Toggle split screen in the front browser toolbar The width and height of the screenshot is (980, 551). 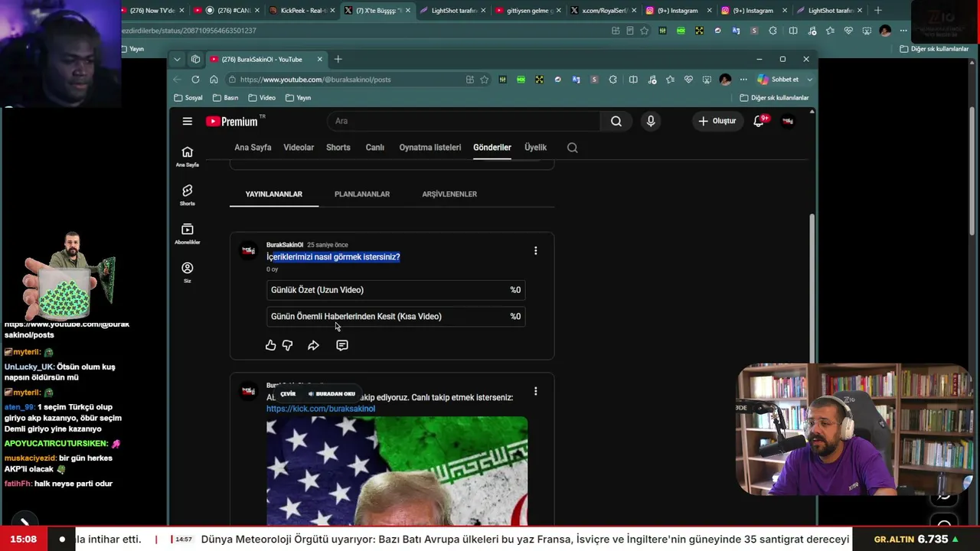[x=633, y=80]
